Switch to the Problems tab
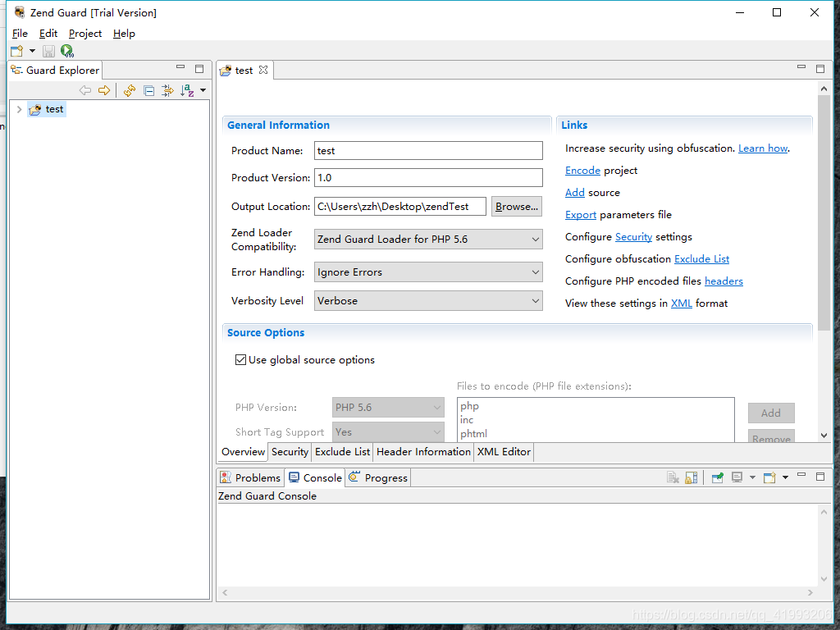This screenshot has width=840, height=630. 250,477
